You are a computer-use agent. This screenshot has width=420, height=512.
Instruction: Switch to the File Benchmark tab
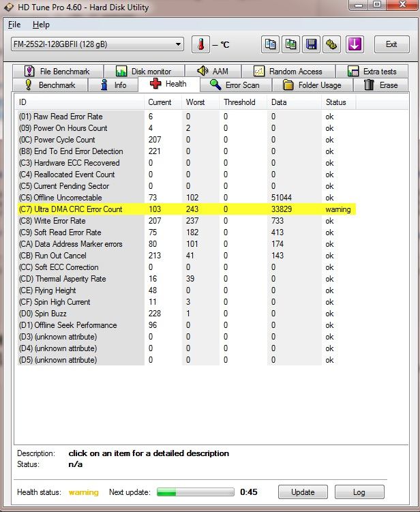[x=58, y=71]
